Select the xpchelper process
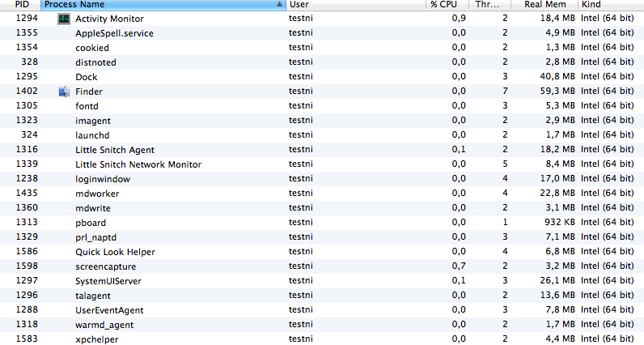 [96, 339]
